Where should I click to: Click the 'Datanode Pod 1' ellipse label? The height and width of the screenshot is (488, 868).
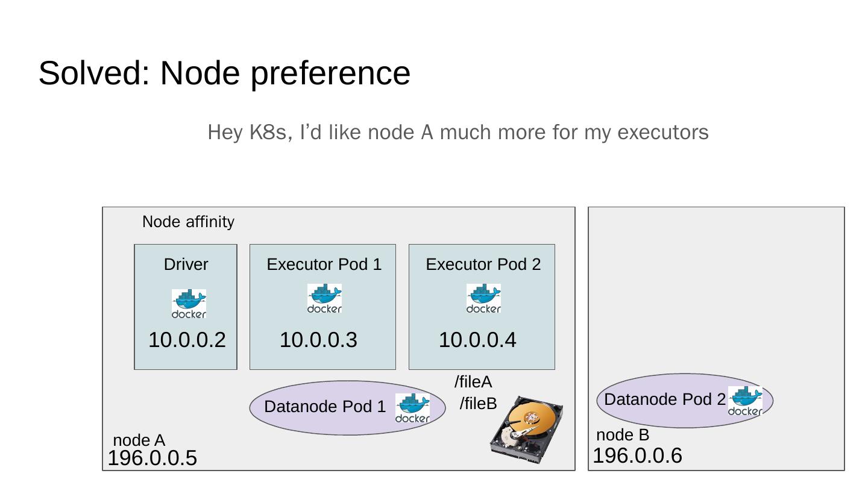coord(325,407)
